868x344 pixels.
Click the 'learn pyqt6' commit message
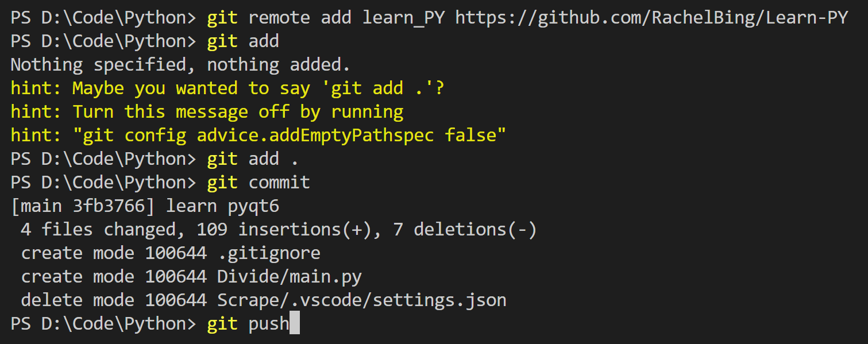pos(222,206)
